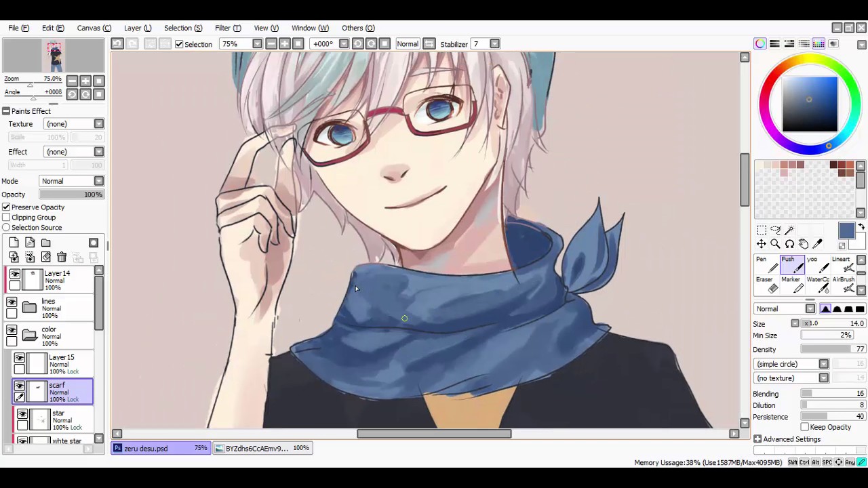Zoom out with the minus button
Image resolution: width=868 pixels, height=488 pixels.
(x=271, y=44)
